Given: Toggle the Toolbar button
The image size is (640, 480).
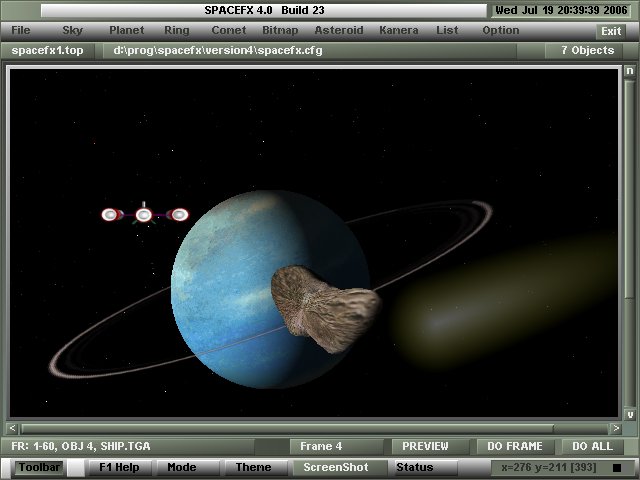Looking at the screenshot, I should (39, 467).
